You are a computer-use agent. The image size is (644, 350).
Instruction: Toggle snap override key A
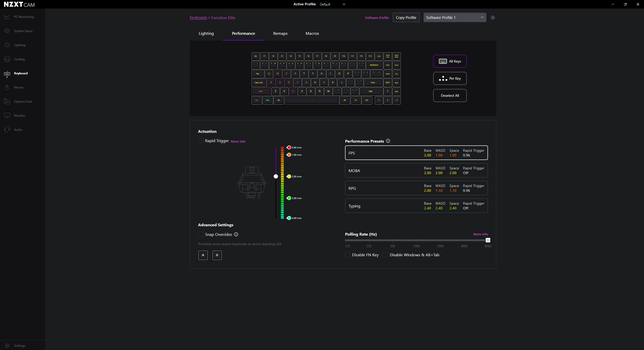203,255
